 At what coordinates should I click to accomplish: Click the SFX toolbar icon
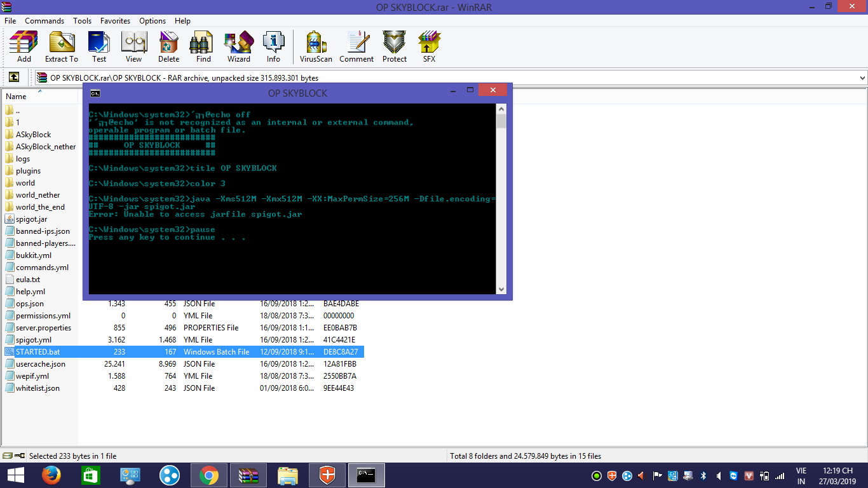(x=429, y=47)
